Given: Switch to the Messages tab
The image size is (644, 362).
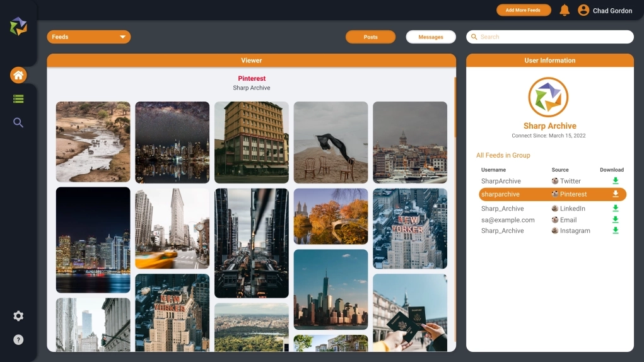Looking at the screenshot, I should [x=431, y=37].
